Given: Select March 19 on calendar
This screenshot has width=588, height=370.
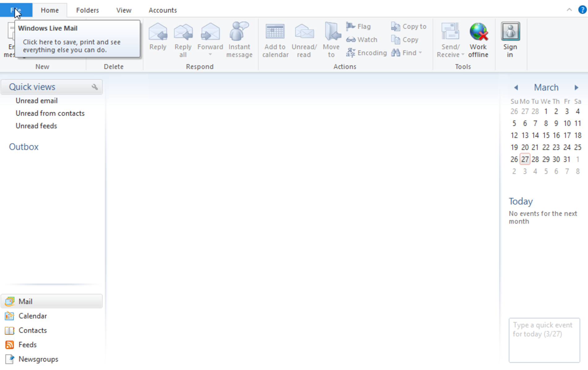Looking at the screenshot, I should 514,147.
